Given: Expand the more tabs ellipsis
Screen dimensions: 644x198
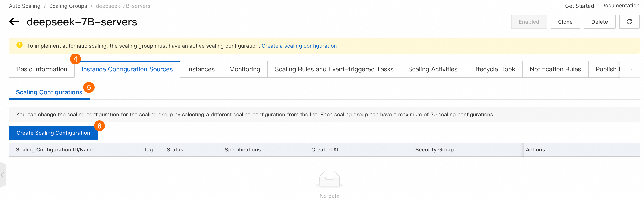Looking at the screenshot, I should [630, 69].
